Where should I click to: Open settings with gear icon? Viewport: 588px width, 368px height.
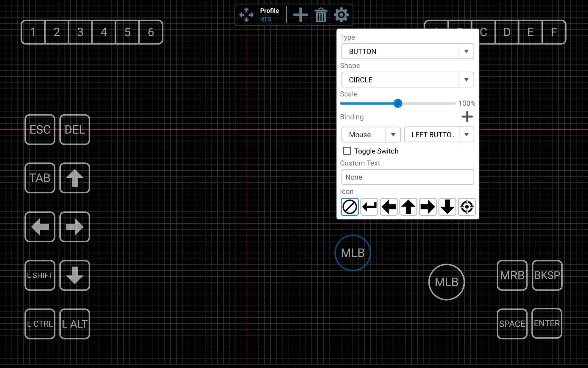coord(341,15)
